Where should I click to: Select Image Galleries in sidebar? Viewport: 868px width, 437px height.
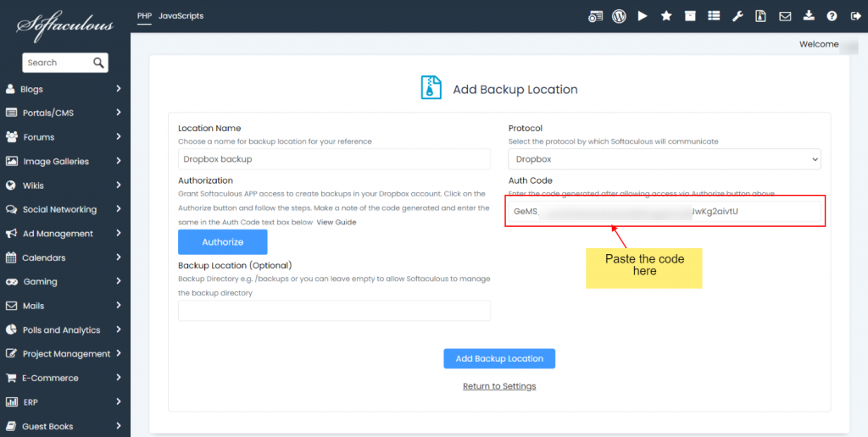pyautogui.click(x=56, y=162)
